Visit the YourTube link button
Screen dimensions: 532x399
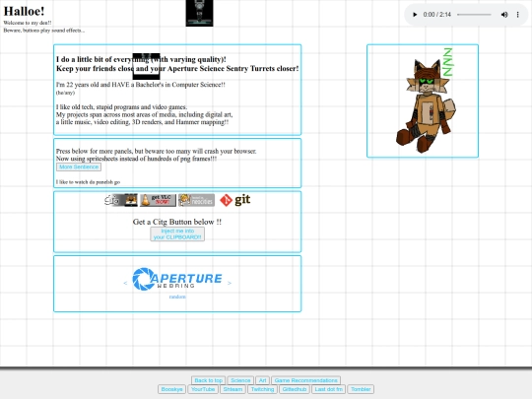click(203, 389)
